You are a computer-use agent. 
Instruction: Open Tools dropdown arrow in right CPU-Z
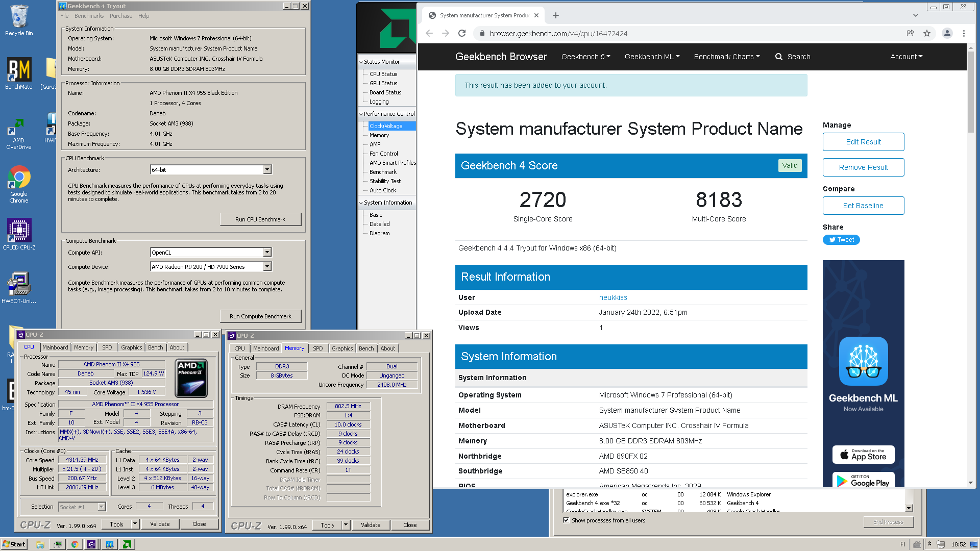(x=346, y=525)
